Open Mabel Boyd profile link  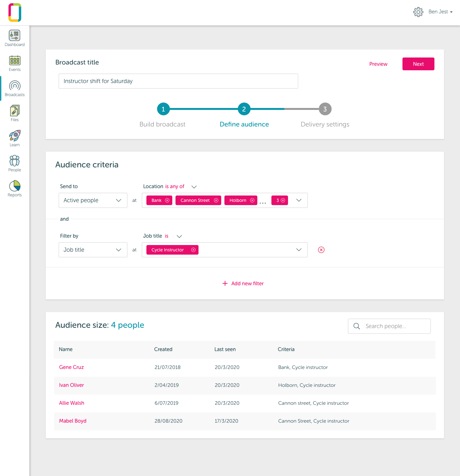click(x=73, y=421)
